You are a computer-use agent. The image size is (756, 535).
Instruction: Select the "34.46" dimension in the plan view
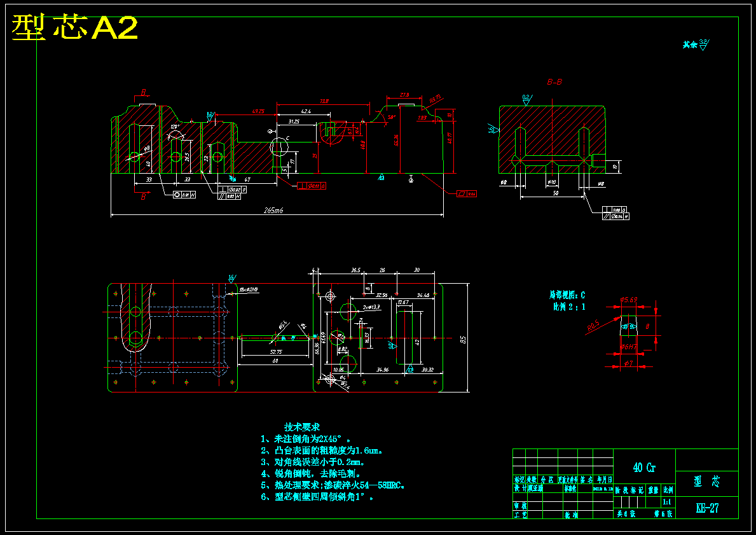click(x=423, y=295)
